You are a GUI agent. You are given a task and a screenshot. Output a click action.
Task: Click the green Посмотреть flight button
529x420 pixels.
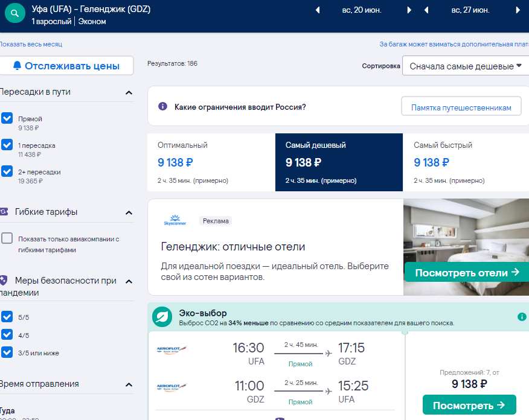click(x=469, y=405)
